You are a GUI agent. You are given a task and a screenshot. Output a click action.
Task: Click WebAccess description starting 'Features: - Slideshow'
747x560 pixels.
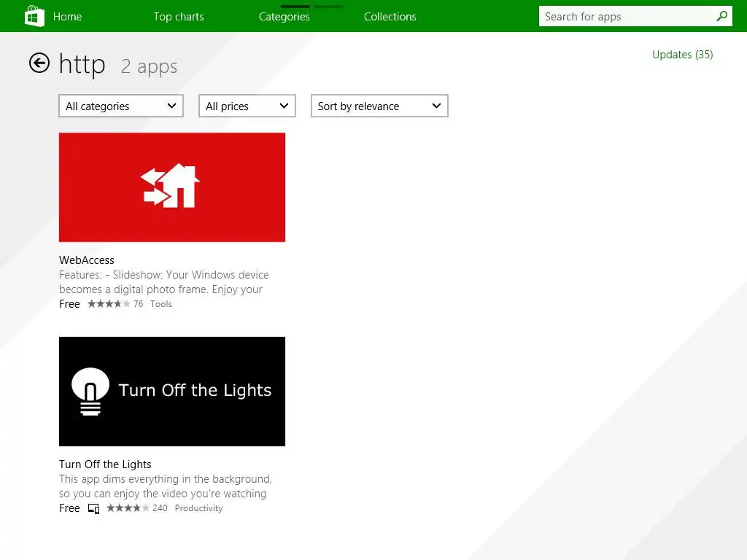(x=164, y=282)
